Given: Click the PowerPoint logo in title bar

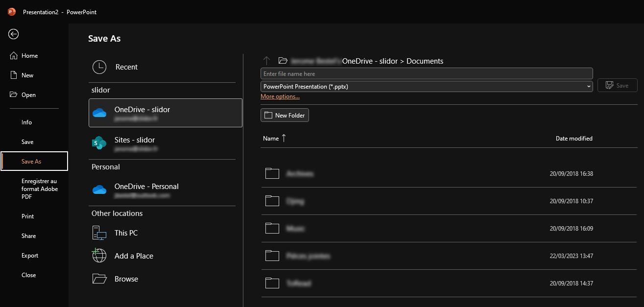Looking at the screenshot, I should coord(12,12).
